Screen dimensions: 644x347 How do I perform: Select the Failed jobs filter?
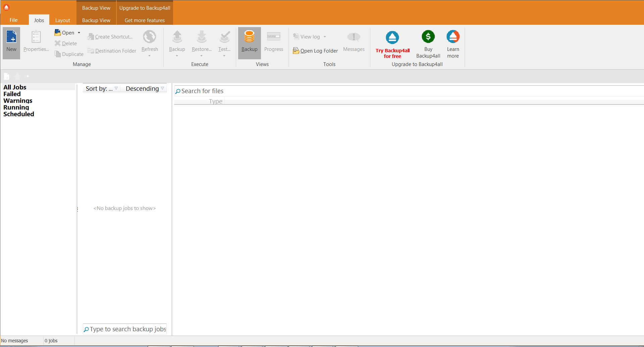12,94
